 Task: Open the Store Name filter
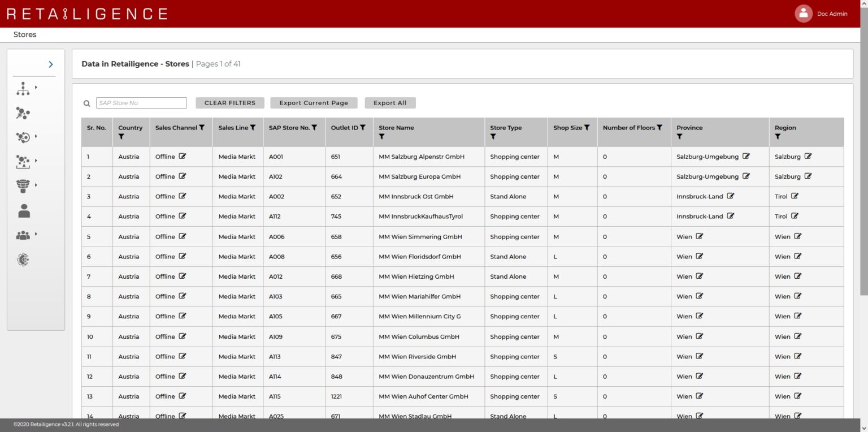tap(381, 137)
